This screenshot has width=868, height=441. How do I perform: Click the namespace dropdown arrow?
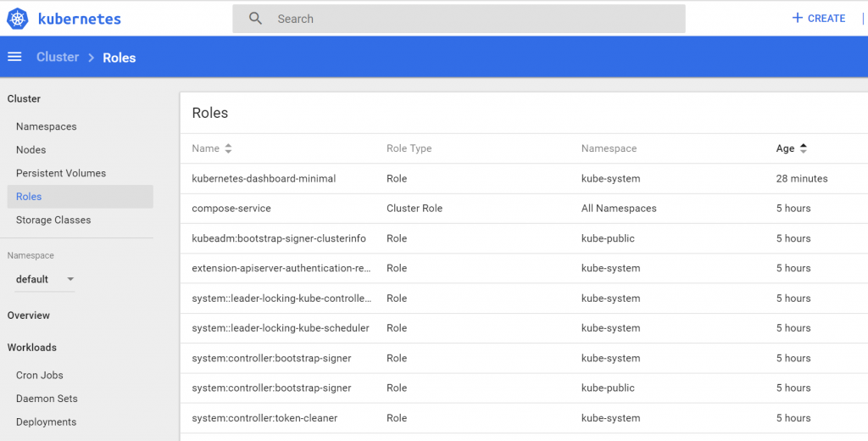(x=70, y=279)
